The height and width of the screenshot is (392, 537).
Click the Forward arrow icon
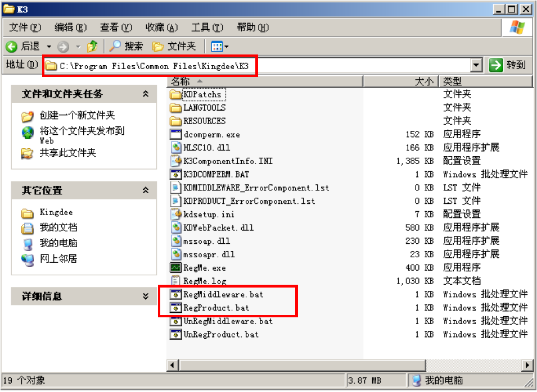(x=63, y=46)
